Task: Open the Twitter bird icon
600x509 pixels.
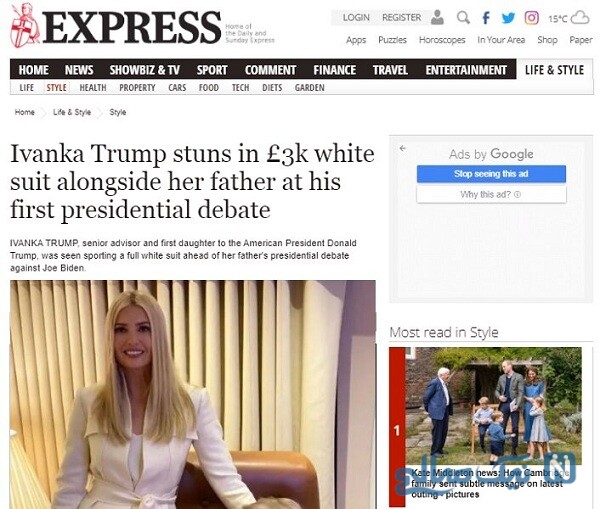Action: coord(508,18)
